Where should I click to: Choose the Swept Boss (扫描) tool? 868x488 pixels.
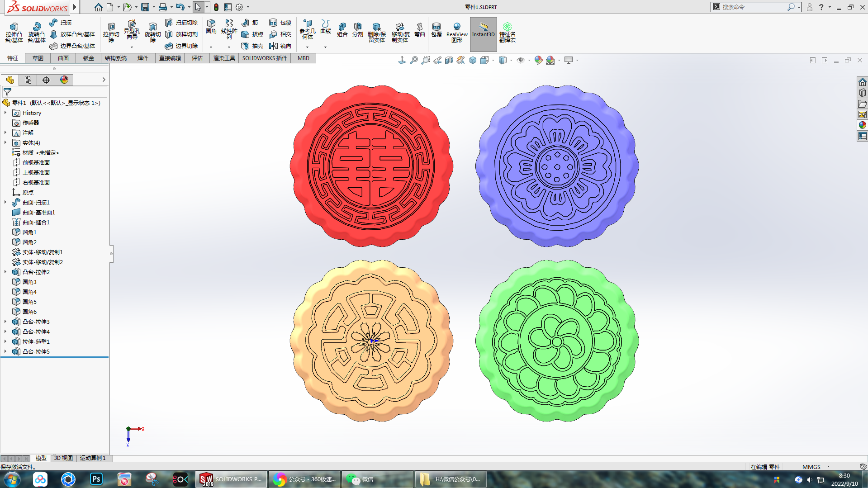[61, 22]
